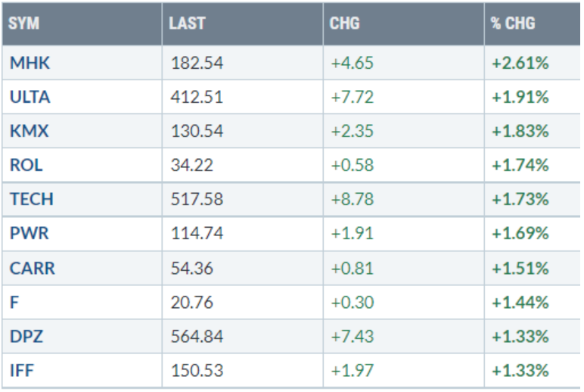Open the F ticker symbol link
The height and width of the screenshot is (392, 584).
click(x=14, y=303)
